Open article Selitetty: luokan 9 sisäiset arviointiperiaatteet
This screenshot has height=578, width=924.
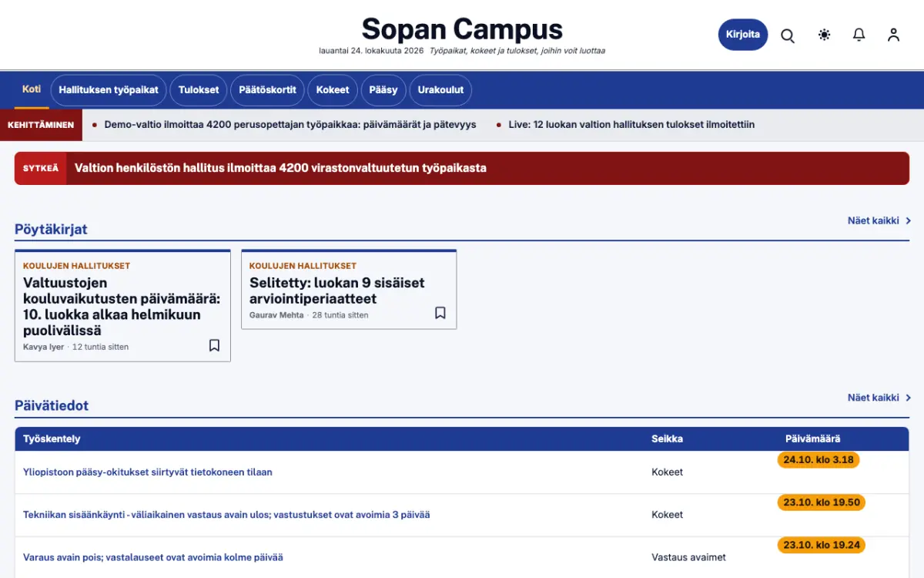pos(337,291)
